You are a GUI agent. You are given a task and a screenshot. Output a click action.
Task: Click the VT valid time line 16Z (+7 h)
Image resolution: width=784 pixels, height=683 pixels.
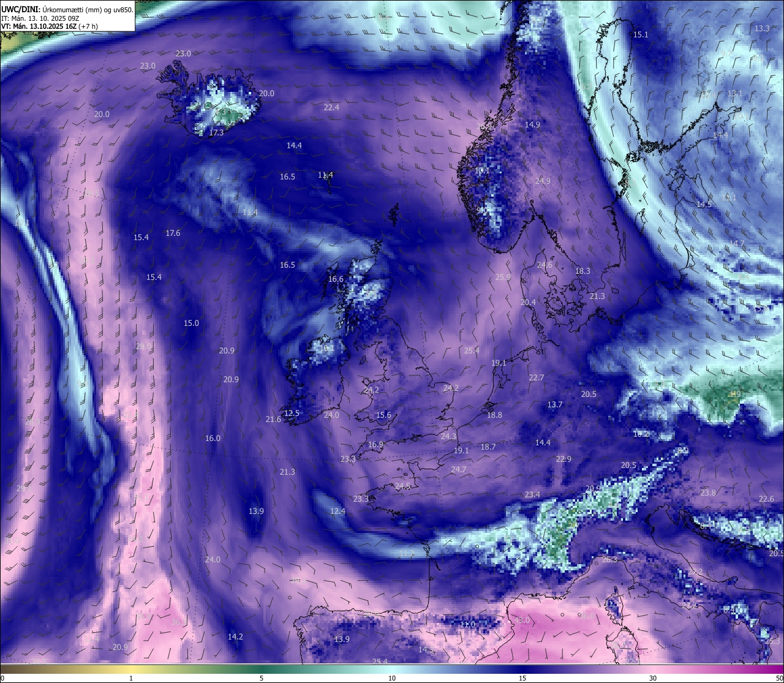pos(49,26)
